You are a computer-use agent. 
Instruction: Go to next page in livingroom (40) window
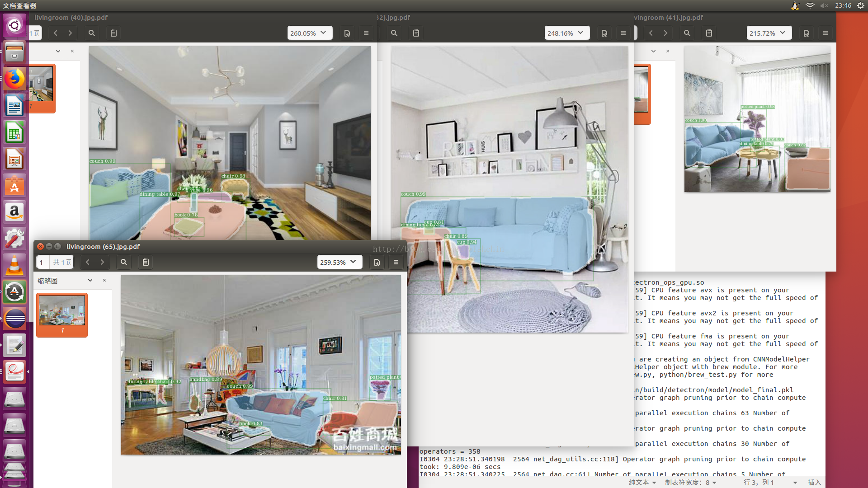(70, 33)
